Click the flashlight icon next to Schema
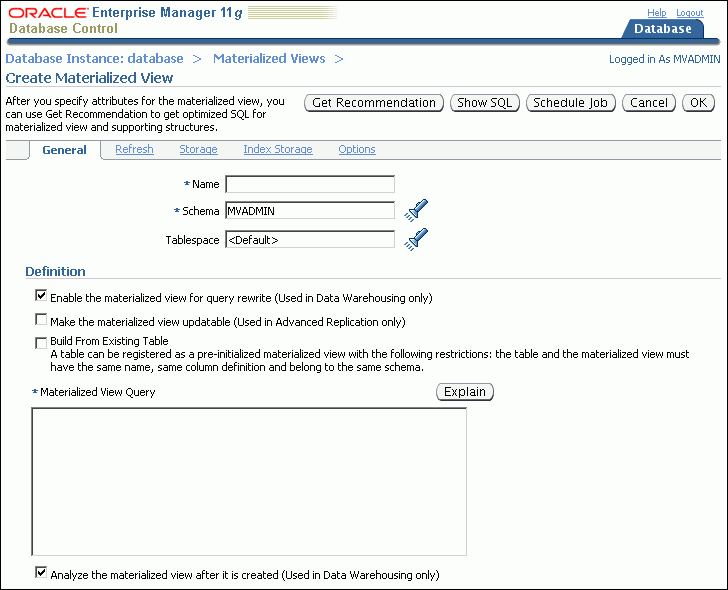728x590 pixels. click(415, 210)
